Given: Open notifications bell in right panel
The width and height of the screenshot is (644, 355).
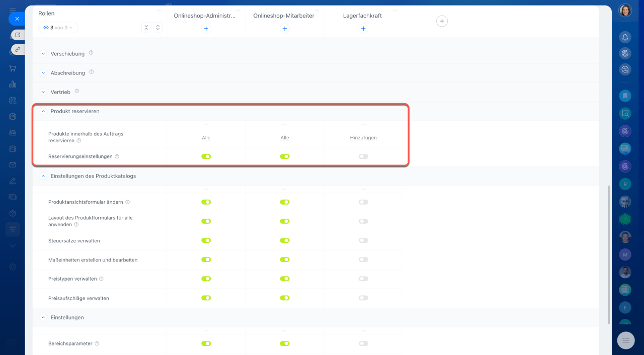Looking at the screenshot, I should (x=625, y=37).
